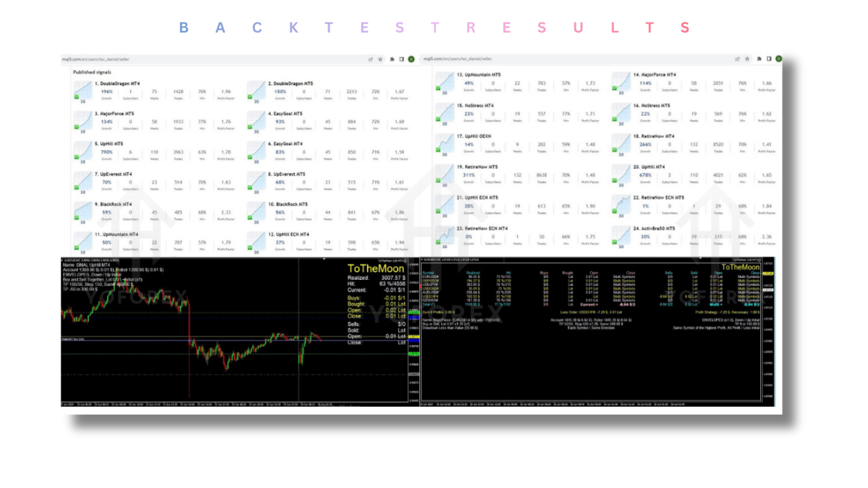This screenshot has width=868, height=488.
Task: Click the share icon in the right browser address bar
Action: point(737,59)
